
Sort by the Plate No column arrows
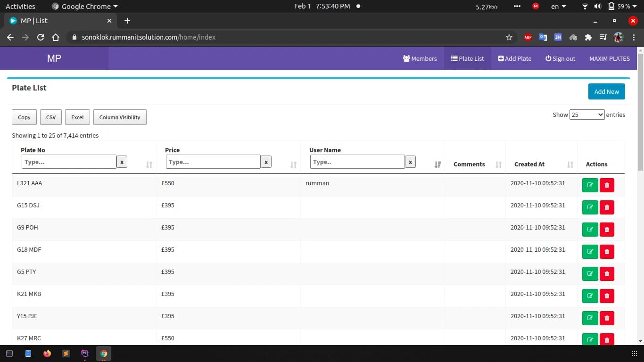pos(149,165)
